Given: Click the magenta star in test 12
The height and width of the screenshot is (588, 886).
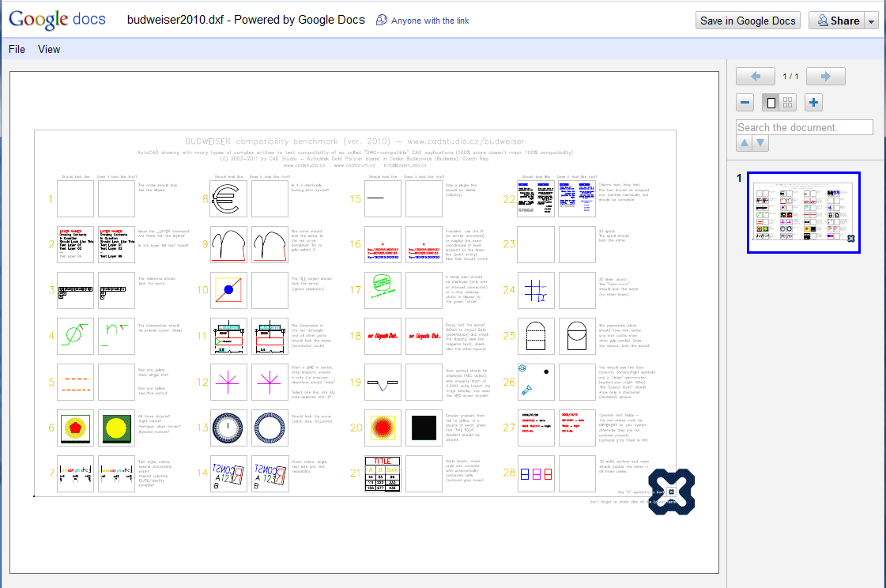Looking at the screenshot, I should pyautogui.click(x=228, y=382).
